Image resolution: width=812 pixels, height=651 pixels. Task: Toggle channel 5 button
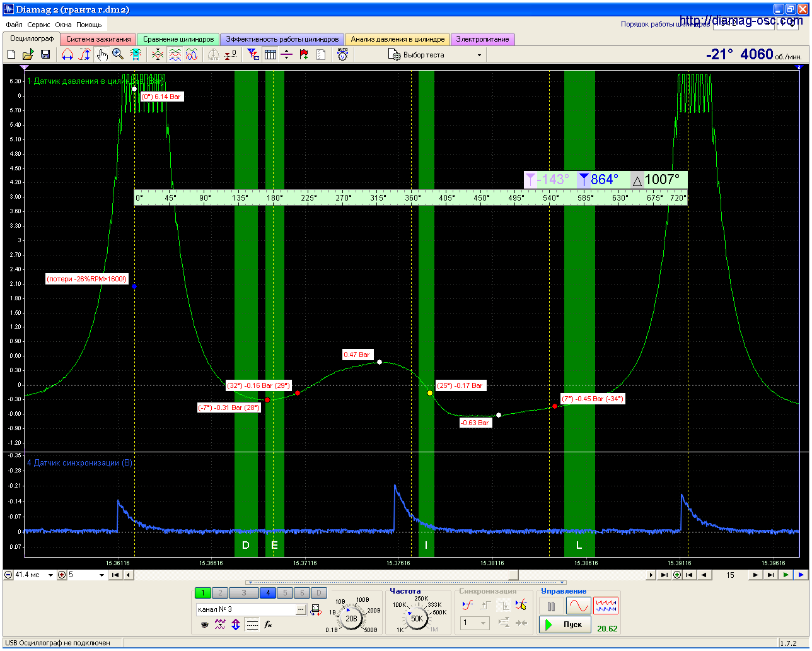point(285,593)
